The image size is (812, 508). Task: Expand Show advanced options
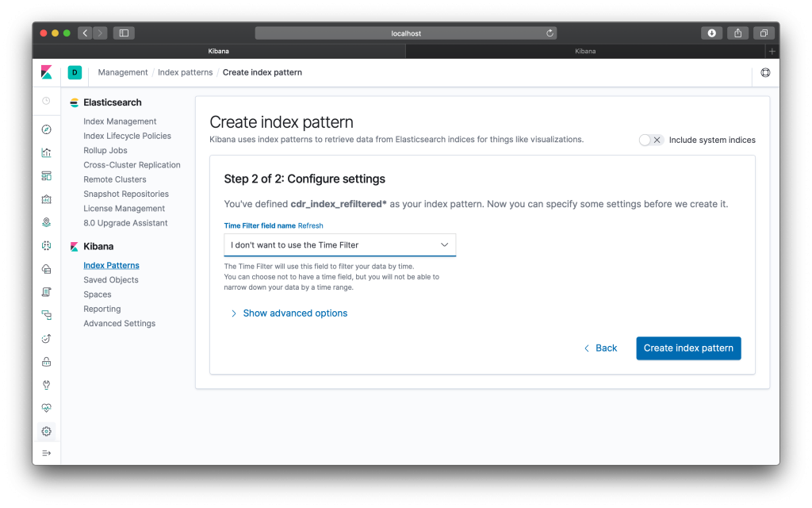point(289,313)
